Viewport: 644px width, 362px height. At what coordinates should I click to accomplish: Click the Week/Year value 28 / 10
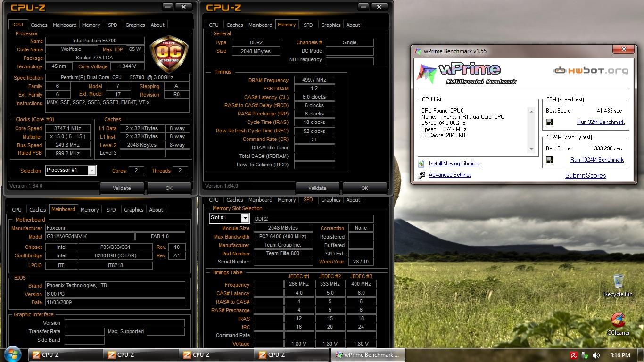(361, 262)
